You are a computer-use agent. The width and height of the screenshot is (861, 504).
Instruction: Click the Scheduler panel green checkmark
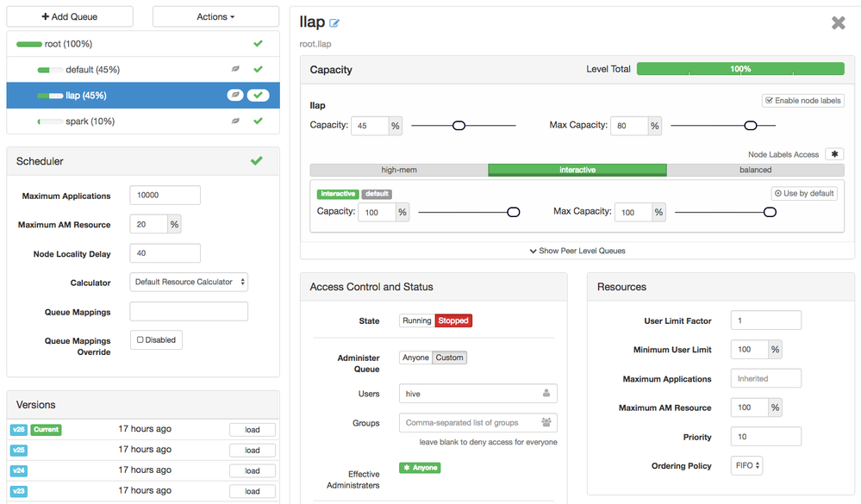point(257,161)
